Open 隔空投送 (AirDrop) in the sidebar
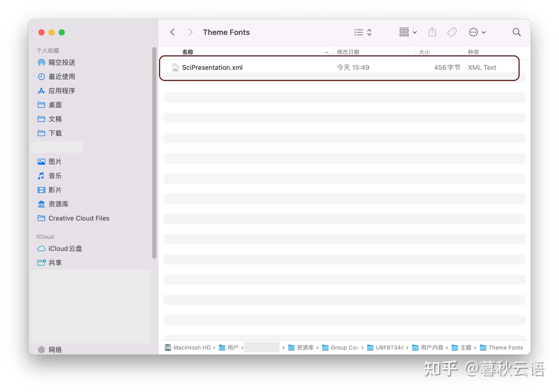 pos(61,62)
